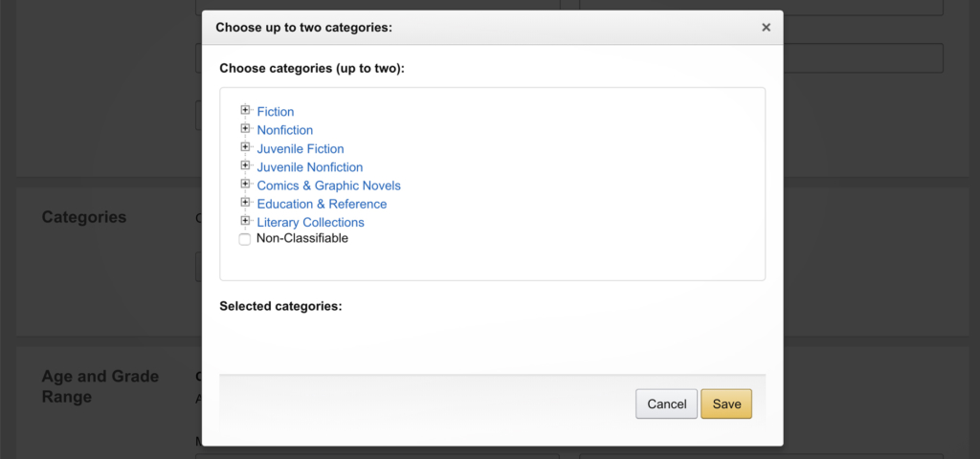980x459 pixels.
Task: Click the Save button
Action: (x=726, y=404)
